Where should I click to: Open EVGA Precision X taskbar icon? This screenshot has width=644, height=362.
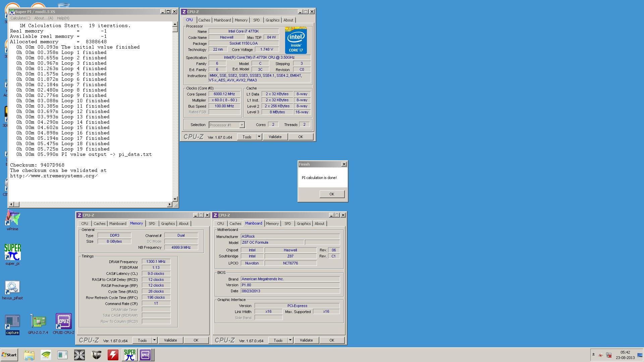79,355
